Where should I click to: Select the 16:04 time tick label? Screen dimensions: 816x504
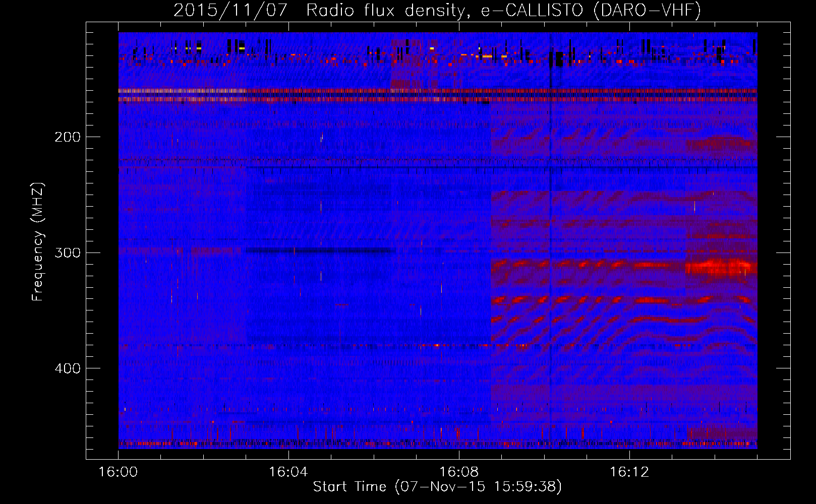point(288,472)
